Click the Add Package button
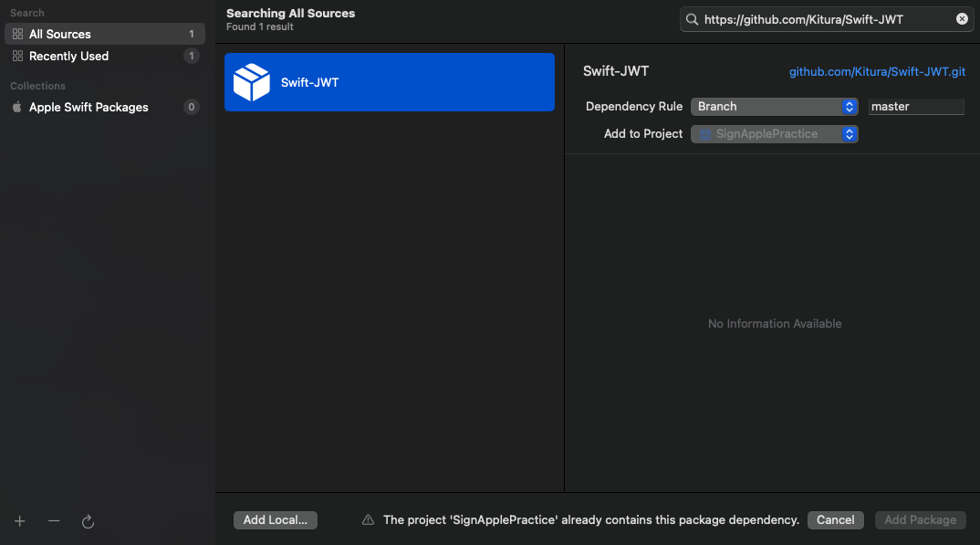 (x=920, y=520)
